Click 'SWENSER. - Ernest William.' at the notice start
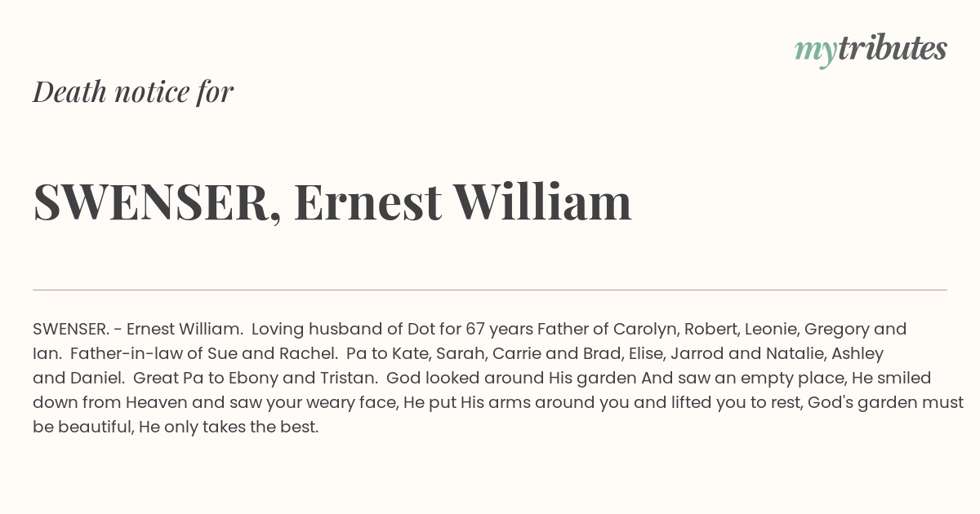The image size is (980, 514). (x=138, y=329)
